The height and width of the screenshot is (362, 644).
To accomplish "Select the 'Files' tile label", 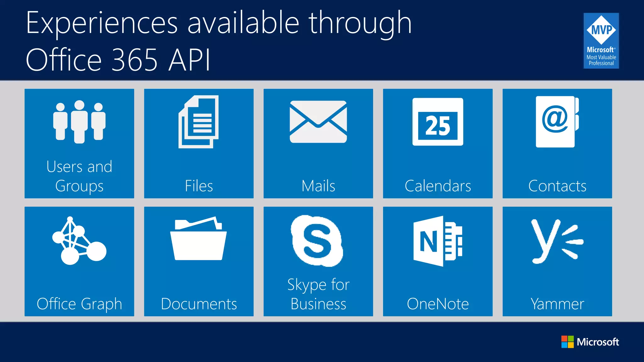I will 199,186.
